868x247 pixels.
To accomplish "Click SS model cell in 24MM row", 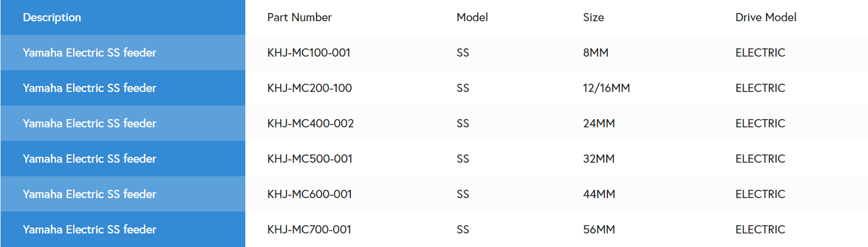I will tap(463, 124).
